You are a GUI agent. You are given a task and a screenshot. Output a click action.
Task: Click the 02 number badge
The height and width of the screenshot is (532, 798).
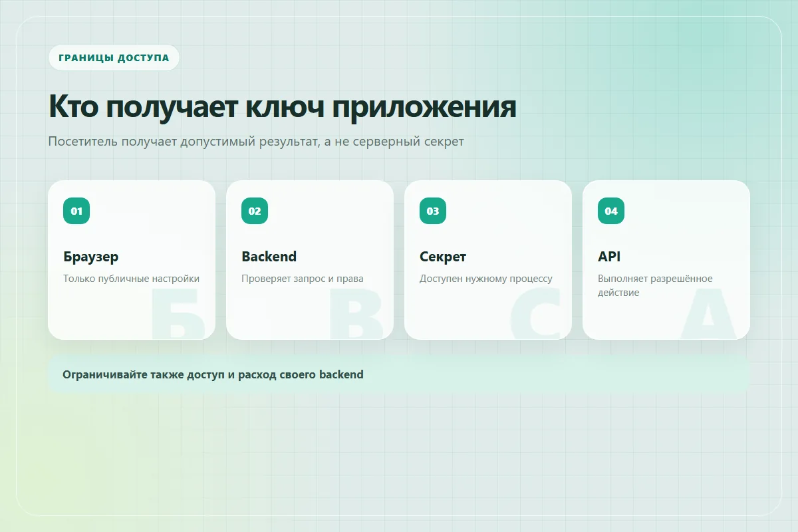[x=255, y=211]
